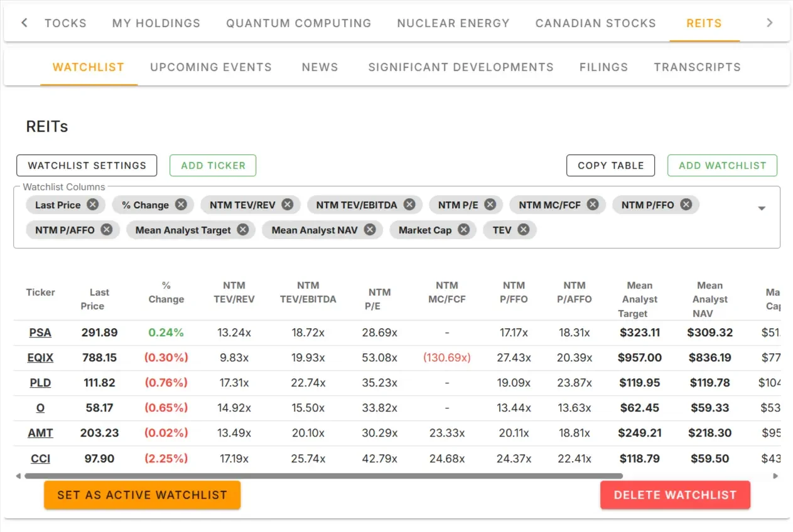The width and height of the screenshot is (793, 532).
Task: Click the Delete Watchlist button
Action: pyautogui.click(x=675, y=495)
